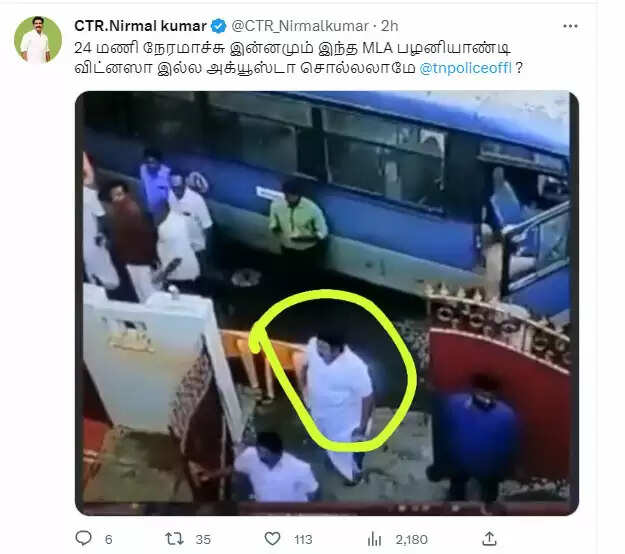This screenshot has height=554, width=625.
Task: Click the Tamil tweet text body
Action: [x=298, y=58]
